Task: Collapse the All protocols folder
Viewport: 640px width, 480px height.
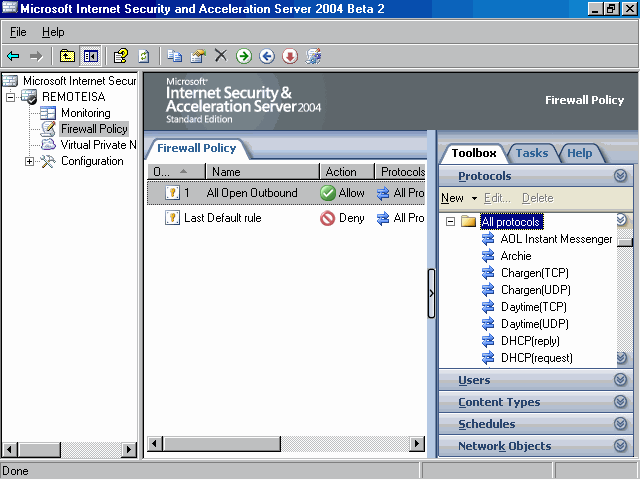Action: click(x=450, y=222)
